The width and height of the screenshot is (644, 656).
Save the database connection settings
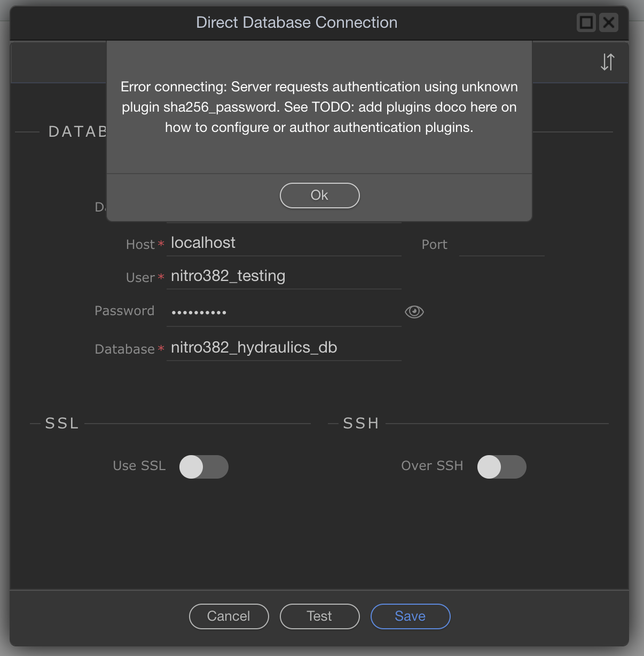(x=410, y=616)
